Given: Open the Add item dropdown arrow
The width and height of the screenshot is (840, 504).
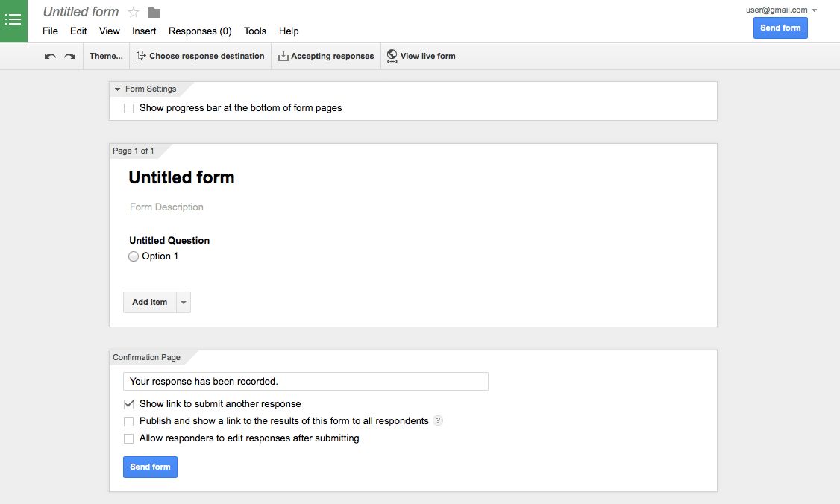Looking at the screenshot, I should [x=184, y=302].
